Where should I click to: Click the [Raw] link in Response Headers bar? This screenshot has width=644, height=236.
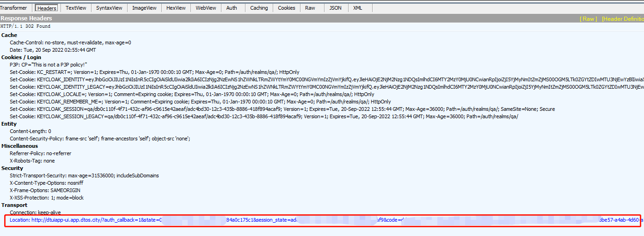[x=589, y=19]
